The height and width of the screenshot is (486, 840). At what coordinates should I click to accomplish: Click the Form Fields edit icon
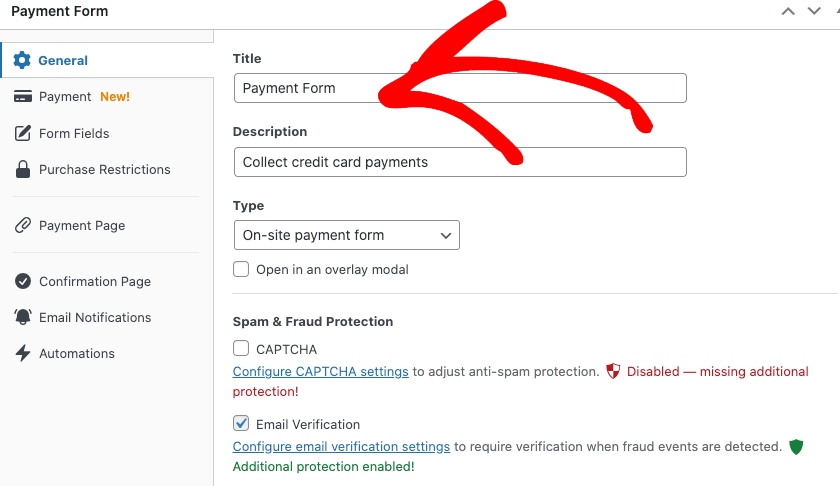(22, 133)
